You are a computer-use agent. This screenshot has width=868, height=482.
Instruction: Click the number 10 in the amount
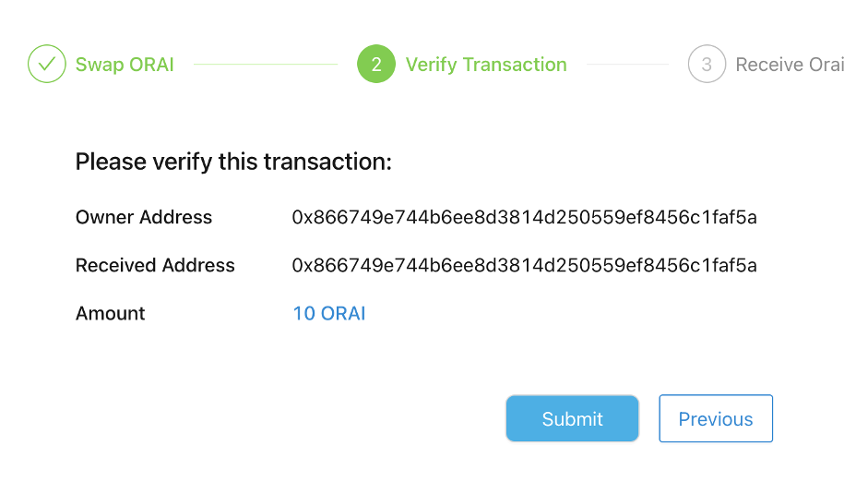pyautogui.click(x=303, y=313)
